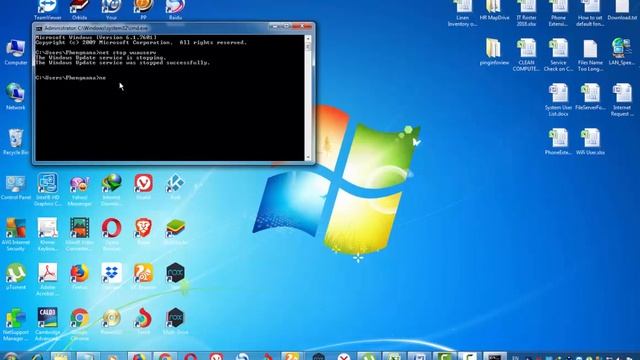640x360 pixels.
Task: Select the Files Name Too Long... file
Action: click(x=590, y=55)
